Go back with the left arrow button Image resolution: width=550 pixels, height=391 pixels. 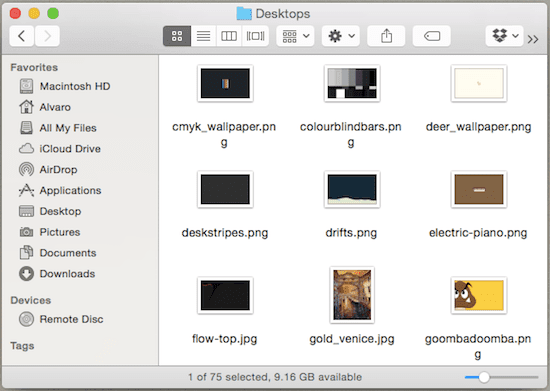click(x=22, y=36)
